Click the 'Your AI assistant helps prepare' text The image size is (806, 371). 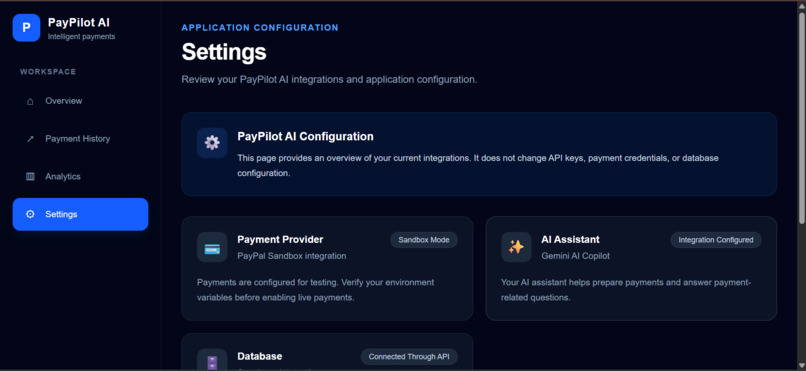point(626,290)
